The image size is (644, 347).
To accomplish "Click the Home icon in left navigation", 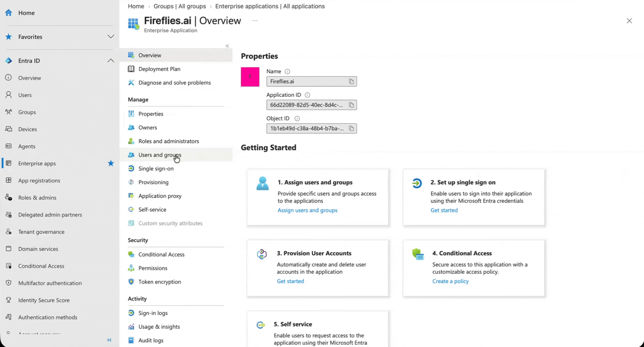I will coord(9,13).
